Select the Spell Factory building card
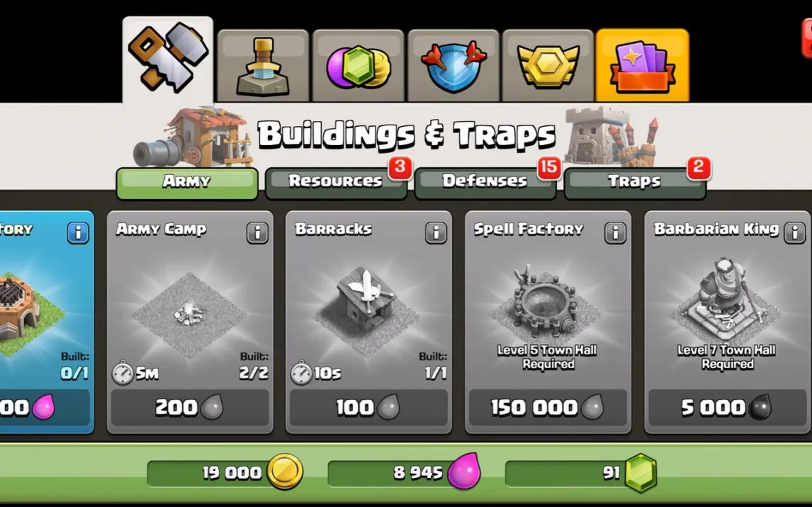812x507 pixels. (548, 321)
